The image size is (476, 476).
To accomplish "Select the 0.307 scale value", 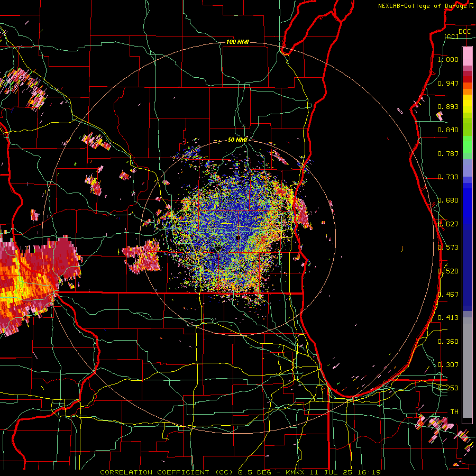I will [x=448, y=365].
